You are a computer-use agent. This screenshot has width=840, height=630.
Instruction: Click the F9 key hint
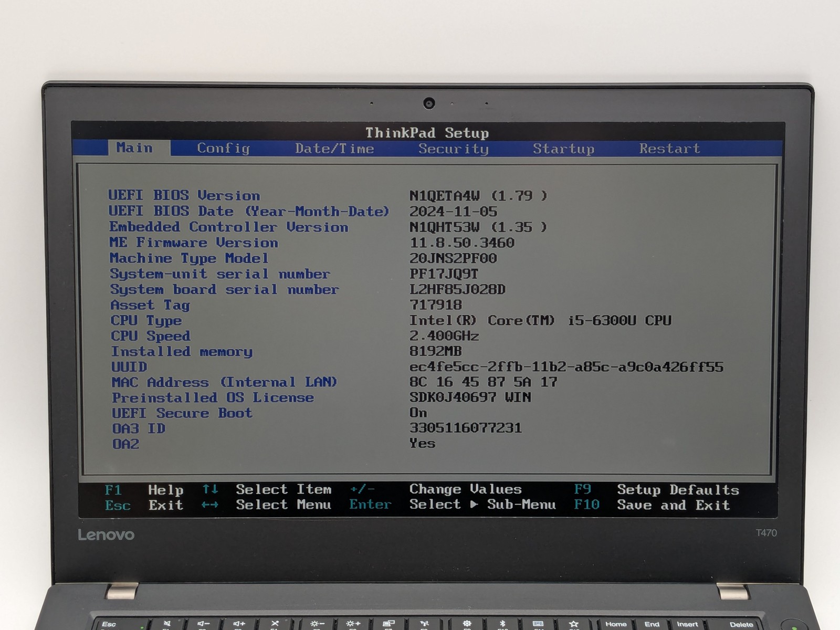click(x=583, y=489)
